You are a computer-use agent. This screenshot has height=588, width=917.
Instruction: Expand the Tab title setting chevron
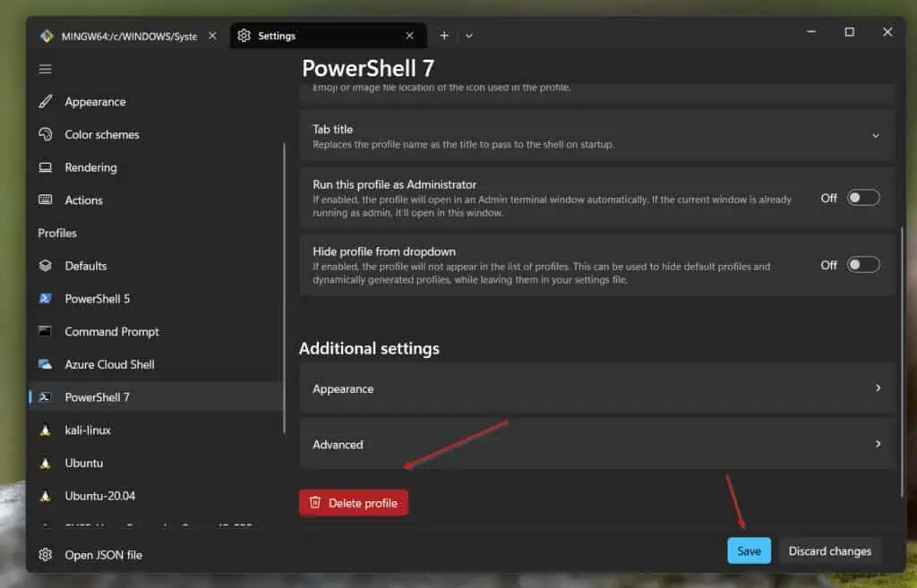tap(876, 136)
